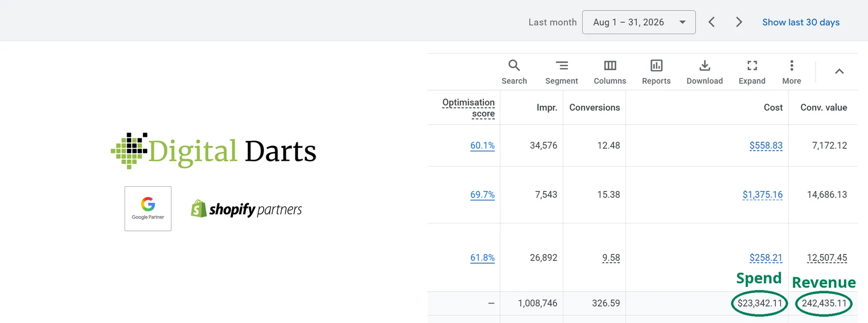868x323 pixels.
Task: Open the Segment menu
Action: point(561,72)
